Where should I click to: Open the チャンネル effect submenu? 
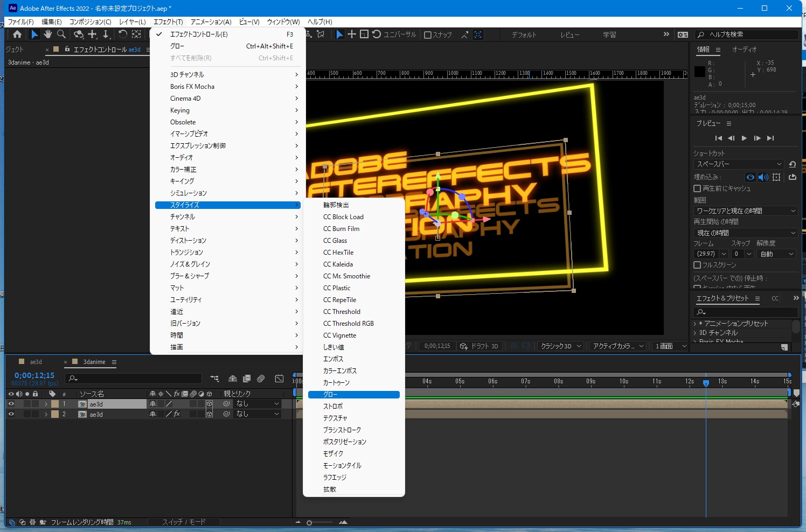228,217
